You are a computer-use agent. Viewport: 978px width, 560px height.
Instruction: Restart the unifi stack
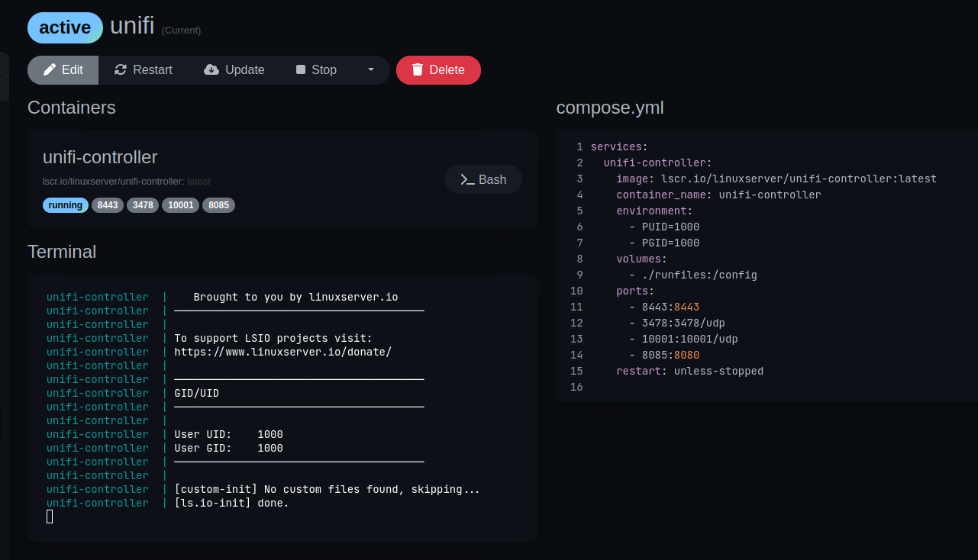[x=144, y=69]
